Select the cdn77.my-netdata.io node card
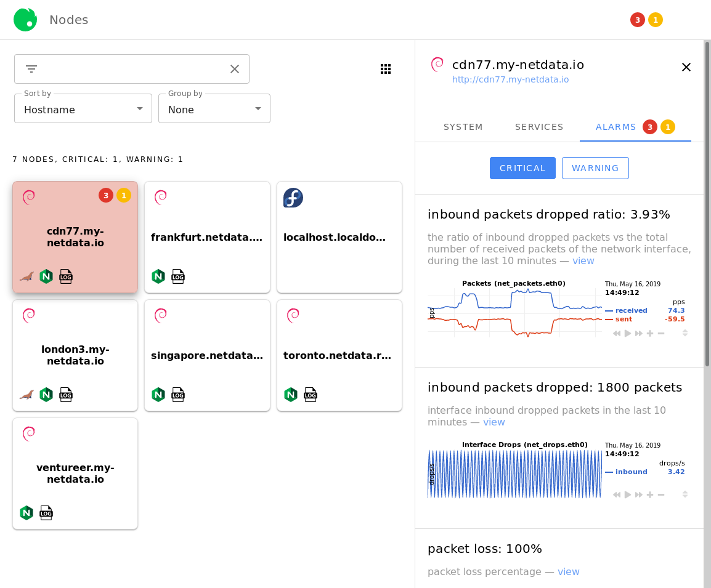 pos(75,237)
